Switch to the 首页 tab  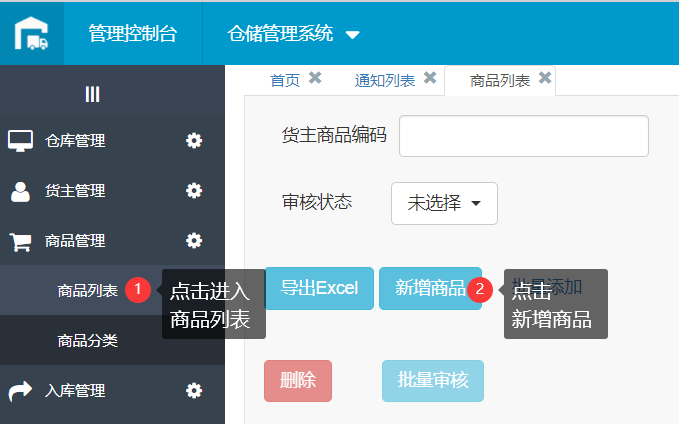(x=285, y=80)
